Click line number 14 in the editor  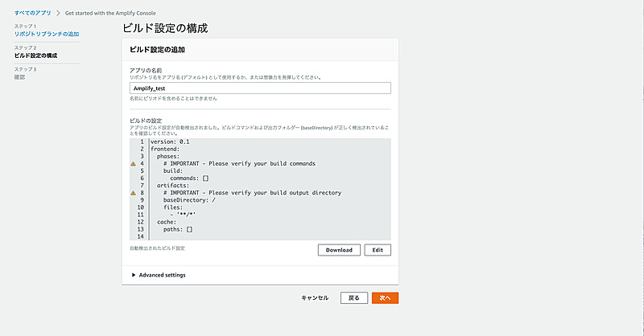140,236
